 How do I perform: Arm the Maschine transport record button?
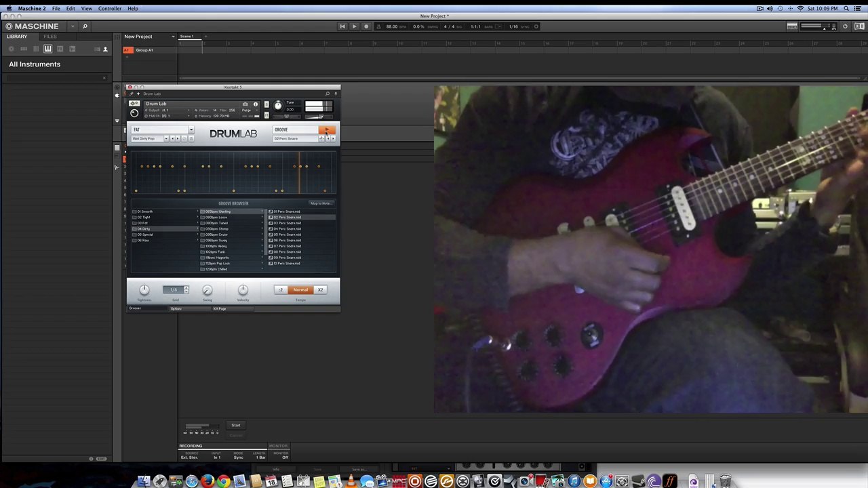366,26
